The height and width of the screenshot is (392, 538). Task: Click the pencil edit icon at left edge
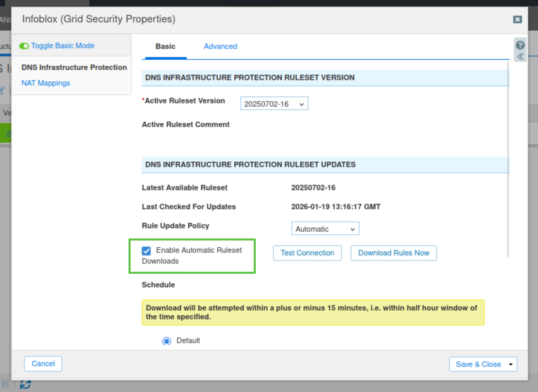(x=2, y=90)
